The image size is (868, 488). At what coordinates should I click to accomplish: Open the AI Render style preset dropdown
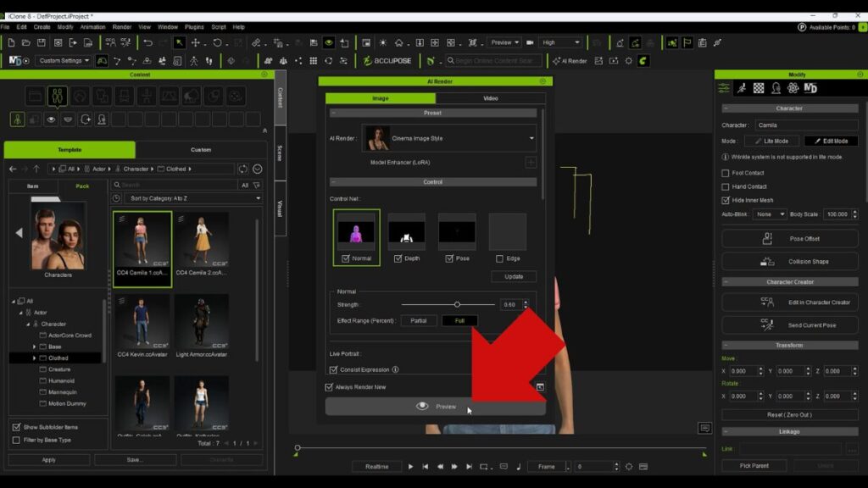[449, 138]
